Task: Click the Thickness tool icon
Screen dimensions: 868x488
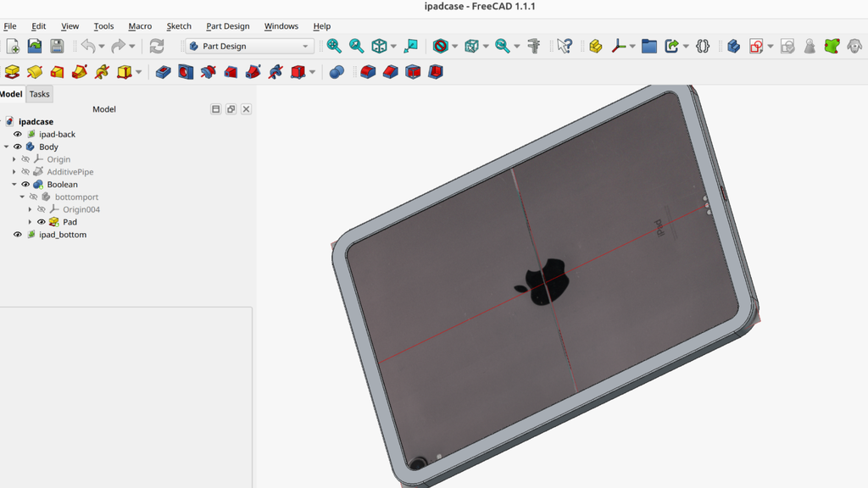Action: coord(436,72)
